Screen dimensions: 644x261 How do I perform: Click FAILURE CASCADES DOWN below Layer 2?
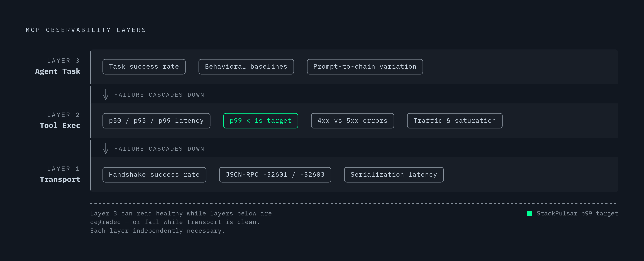(x=159, y=149)
